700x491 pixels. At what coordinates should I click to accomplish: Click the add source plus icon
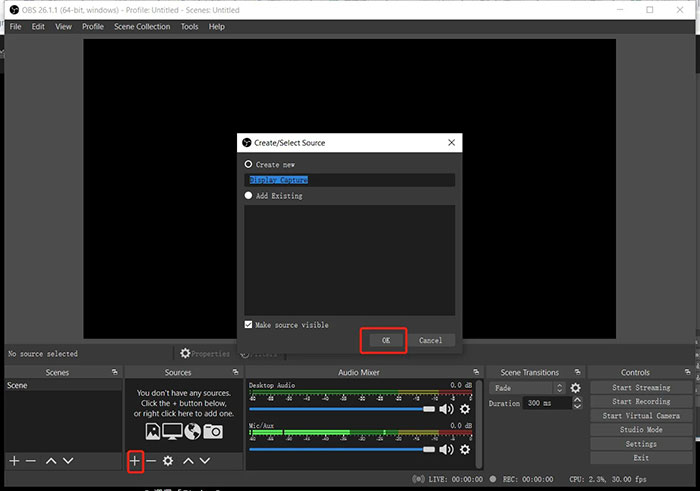(135, 461)
